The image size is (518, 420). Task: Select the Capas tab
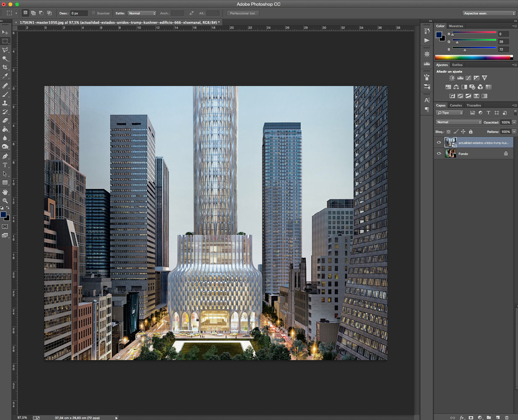[441, 105]
